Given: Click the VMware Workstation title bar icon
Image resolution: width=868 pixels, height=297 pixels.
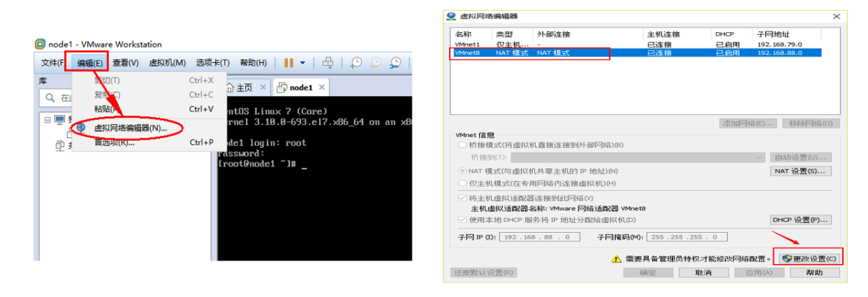Looking at the screenshot, I should point(40,44).
